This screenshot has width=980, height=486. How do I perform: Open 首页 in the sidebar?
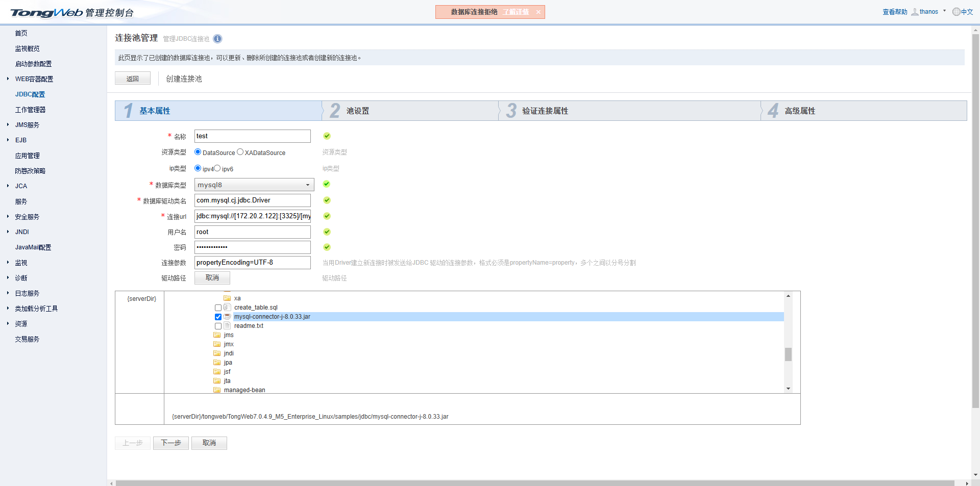coord(21,33)
